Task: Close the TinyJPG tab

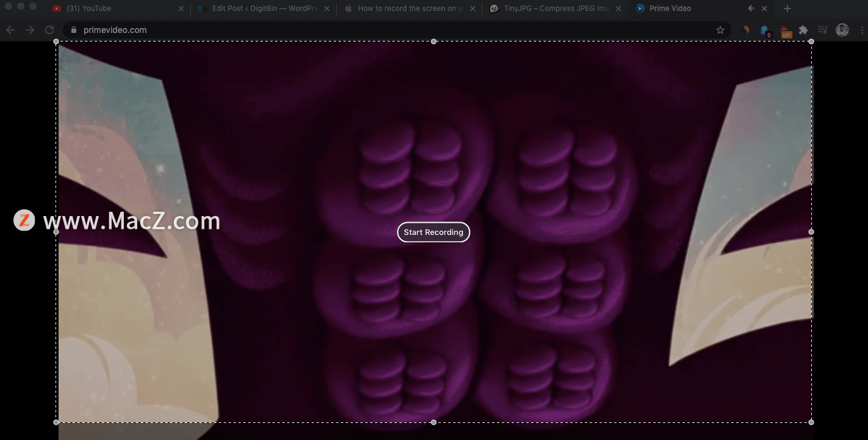Action: pos(619,9)
